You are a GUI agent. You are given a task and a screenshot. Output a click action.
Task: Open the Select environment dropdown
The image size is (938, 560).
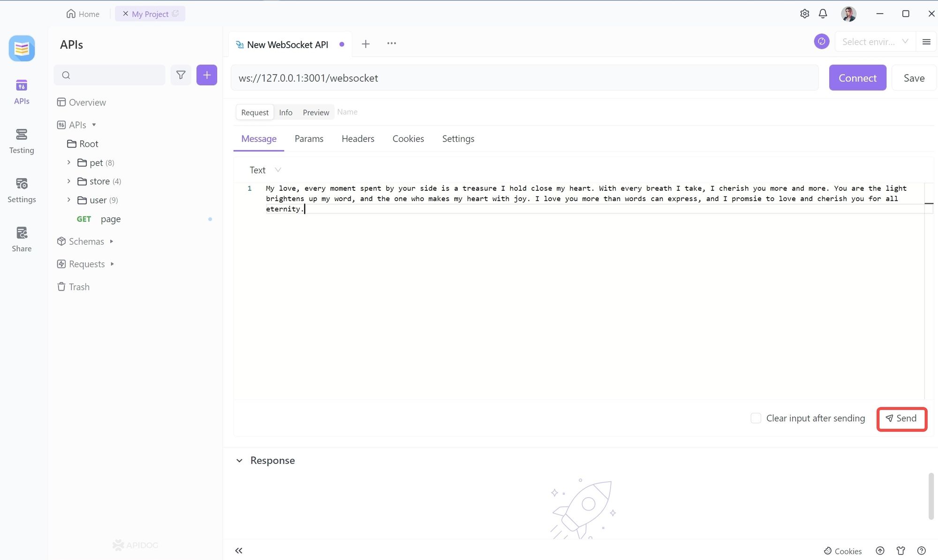pos(875,42)
